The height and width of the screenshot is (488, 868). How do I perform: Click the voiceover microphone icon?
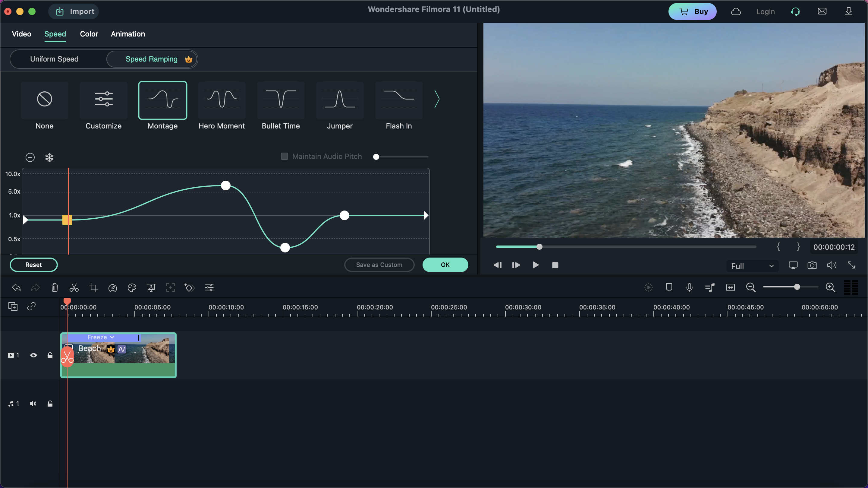point(689,288)
